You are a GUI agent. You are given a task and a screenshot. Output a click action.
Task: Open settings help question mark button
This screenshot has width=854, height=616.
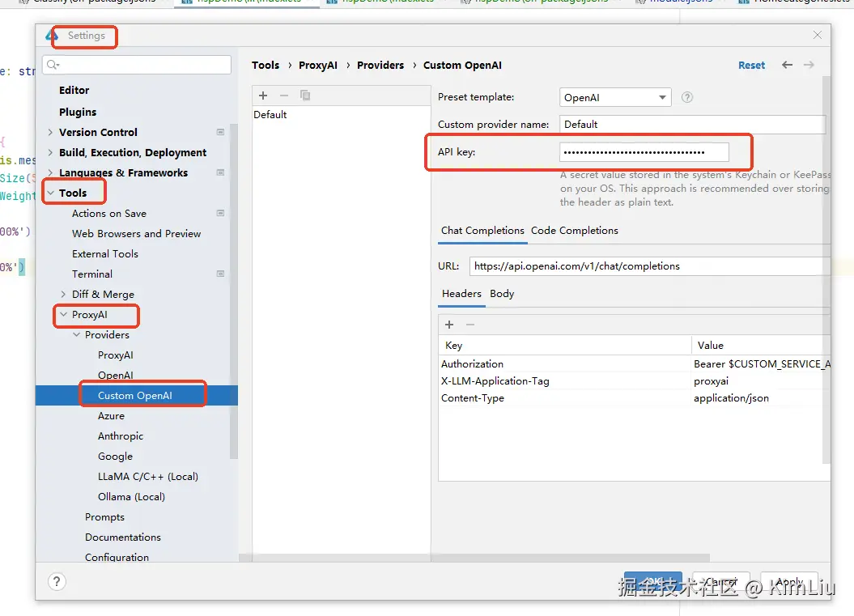[57, 582]
